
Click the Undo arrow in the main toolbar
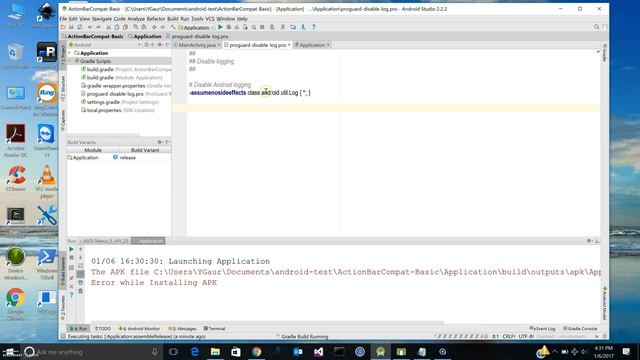coord(90,27)
